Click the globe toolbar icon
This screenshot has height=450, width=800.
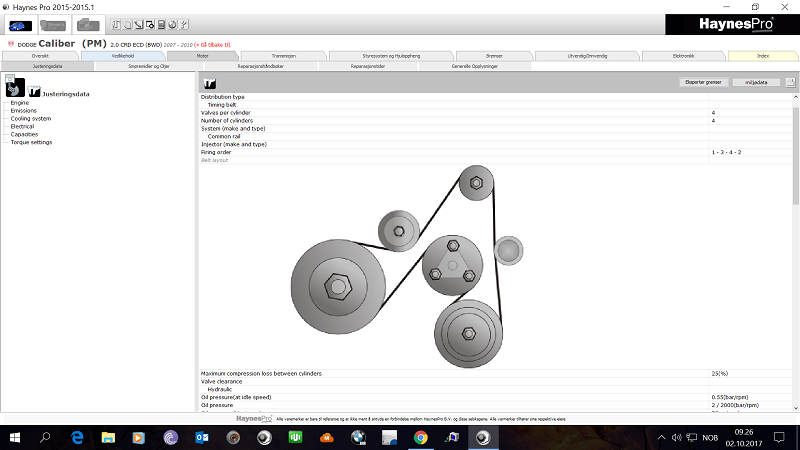click(172, 24)
